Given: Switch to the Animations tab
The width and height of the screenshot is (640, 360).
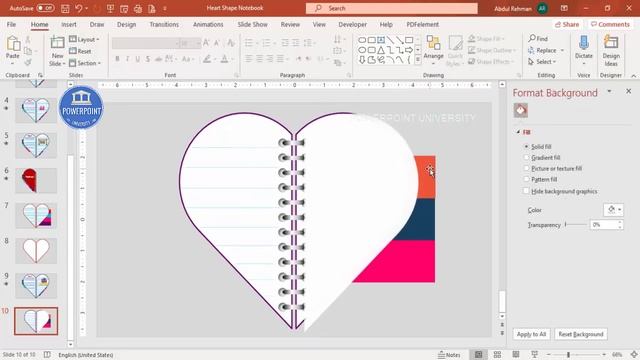Looking at the screenshot, I should pos(208,24).
